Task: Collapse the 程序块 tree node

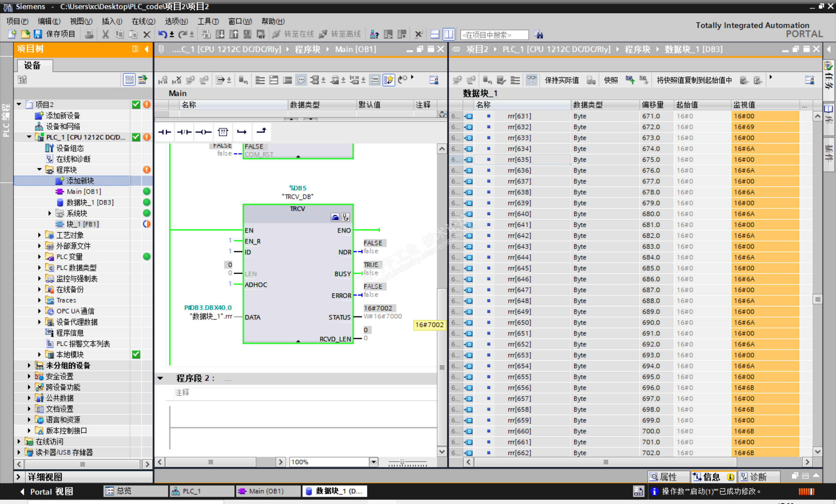Action: click(39, 170)
